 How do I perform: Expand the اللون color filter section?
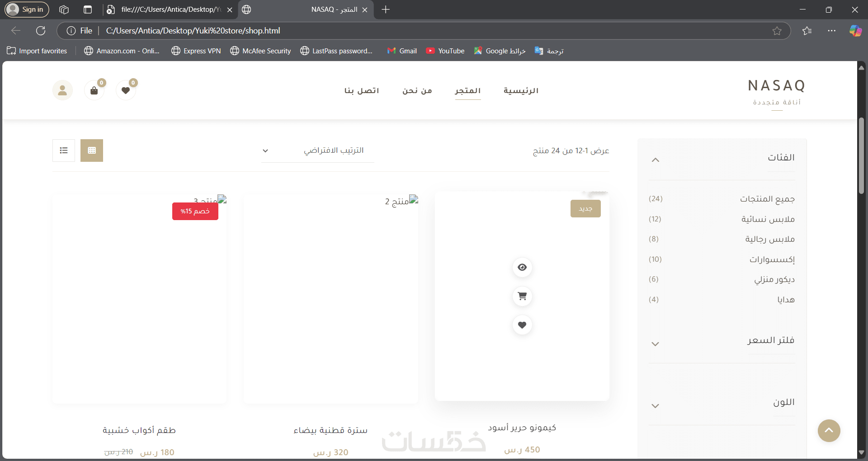click(x=656, y=406)
